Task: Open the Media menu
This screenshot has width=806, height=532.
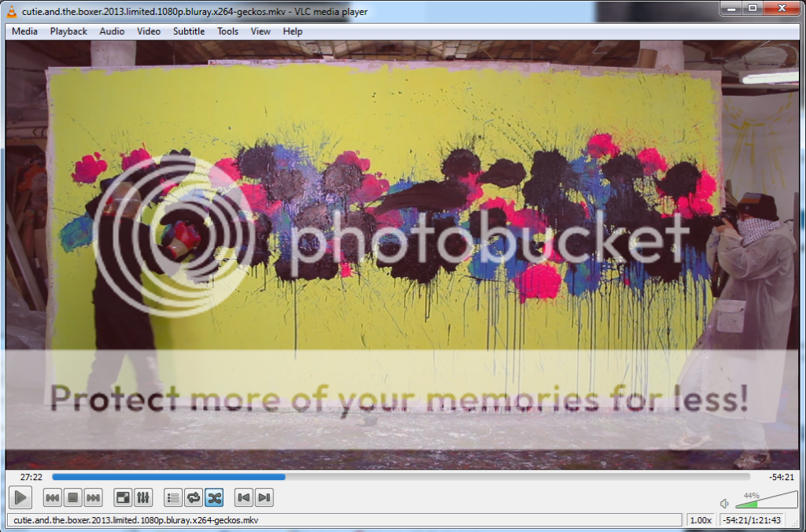Action: [24, 31]
